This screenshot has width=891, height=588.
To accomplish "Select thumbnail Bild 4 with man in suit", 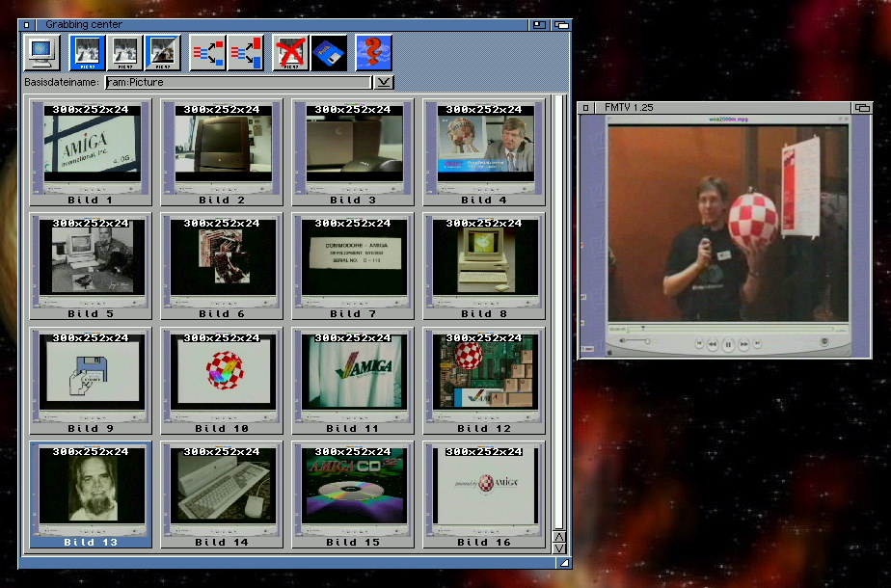I will tap(484, 152).
